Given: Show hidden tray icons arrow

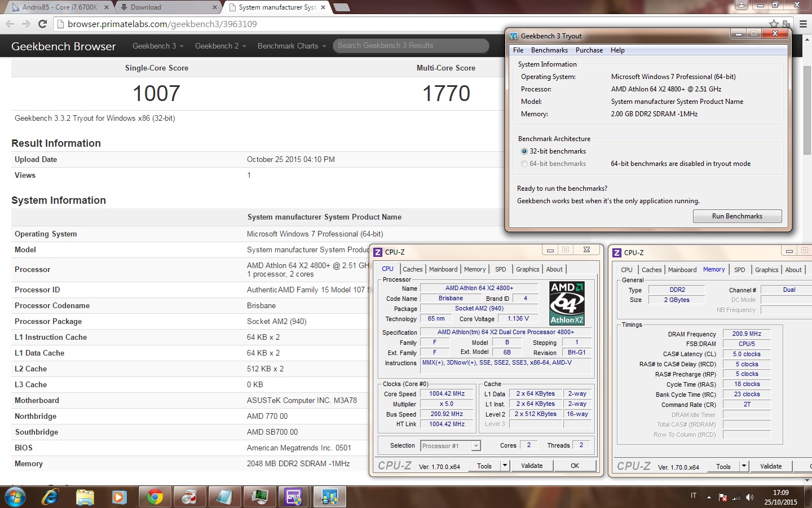Looking at the screenshot, I should point(709,498).
